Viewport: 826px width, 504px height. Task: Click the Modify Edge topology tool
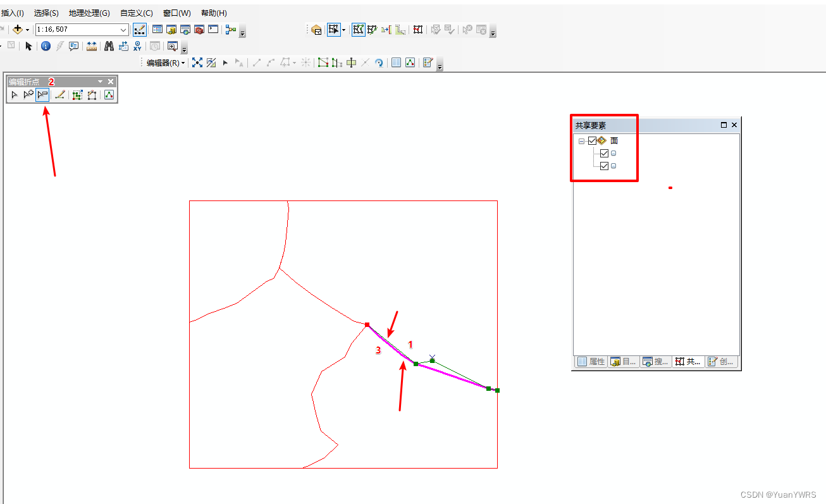(x=359, y=30)
